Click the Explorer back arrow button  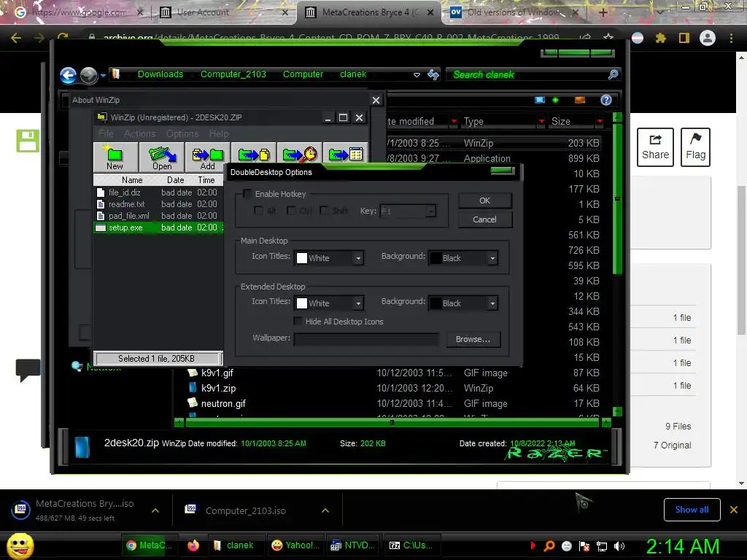(x=68, y=75)
